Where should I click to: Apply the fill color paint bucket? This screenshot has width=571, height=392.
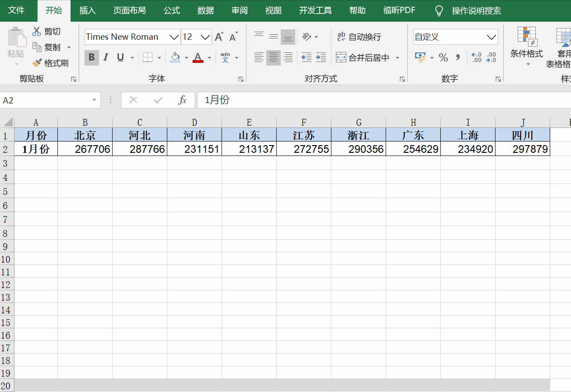point(175,57)
